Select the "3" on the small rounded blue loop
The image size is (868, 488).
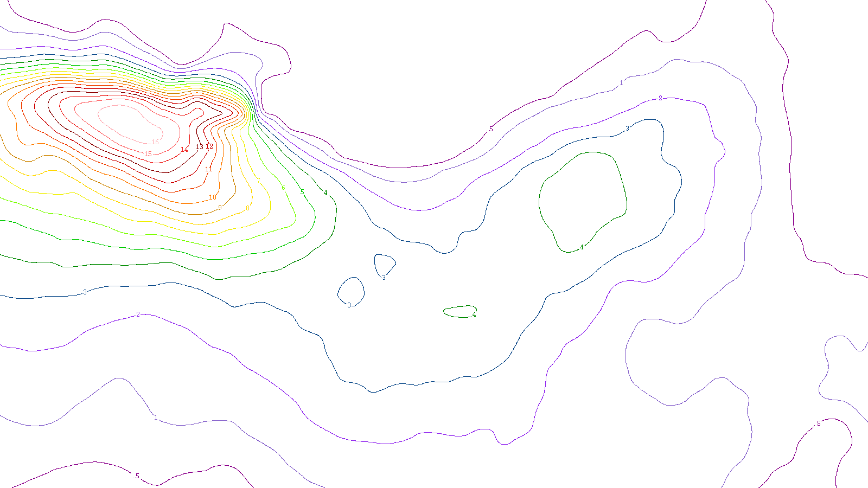click(349, 305)
